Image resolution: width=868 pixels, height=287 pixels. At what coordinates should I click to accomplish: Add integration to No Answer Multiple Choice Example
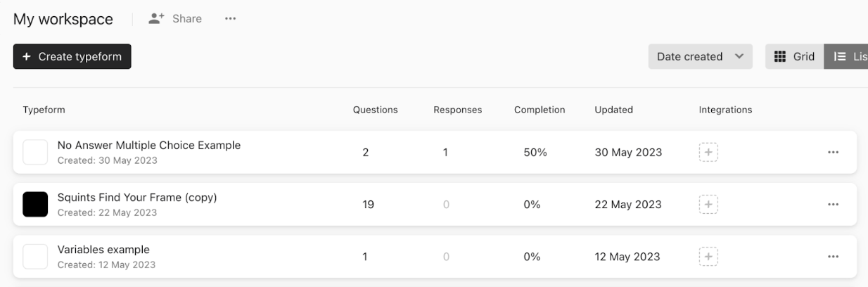pyautogui.click(x=708, y=152)
